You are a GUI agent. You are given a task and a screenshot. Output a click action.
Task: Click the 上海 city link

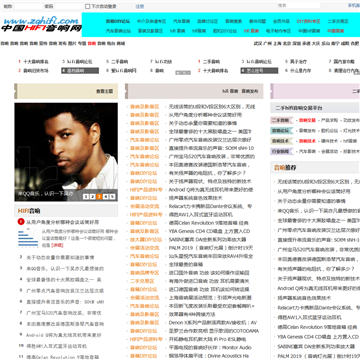pos(277,43)
